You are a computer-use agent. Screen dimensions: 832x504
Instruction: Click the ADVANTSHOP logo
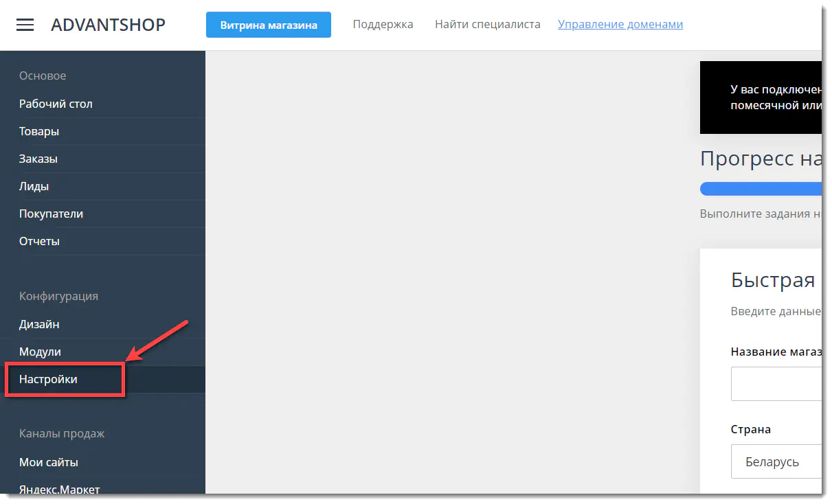pyautogui.click(x=108, y=25)
